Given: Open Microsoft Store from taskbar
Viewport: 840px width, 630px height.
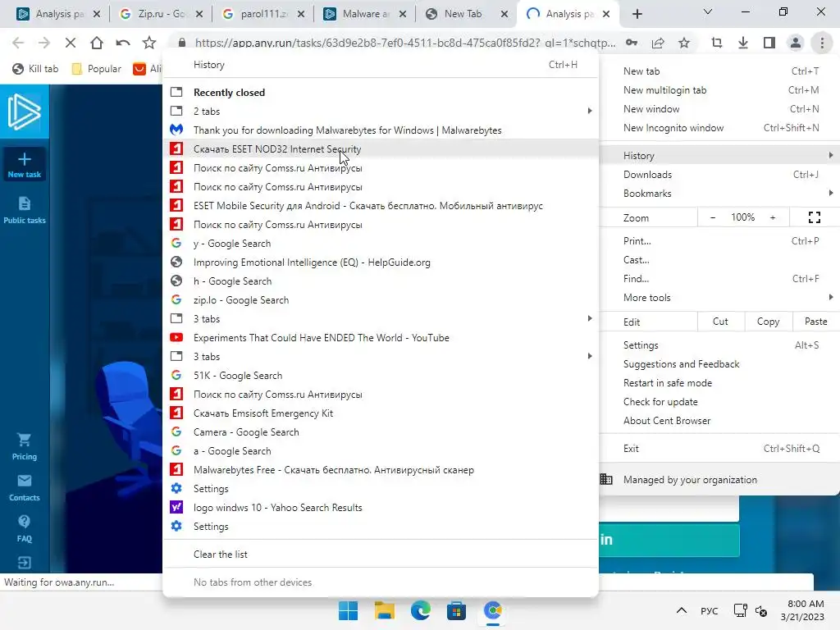Looking at the screenshot, I should (x=456, y=610).
